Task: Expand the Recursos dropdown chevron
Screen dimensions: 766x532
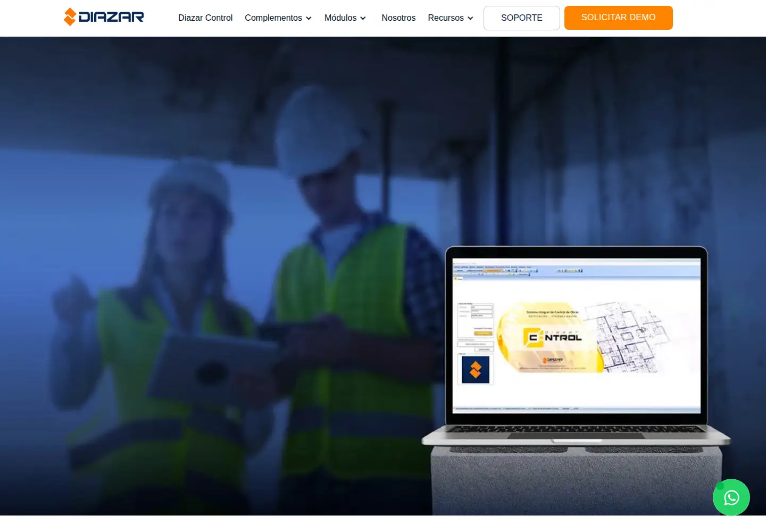Action: coord(470,19)
